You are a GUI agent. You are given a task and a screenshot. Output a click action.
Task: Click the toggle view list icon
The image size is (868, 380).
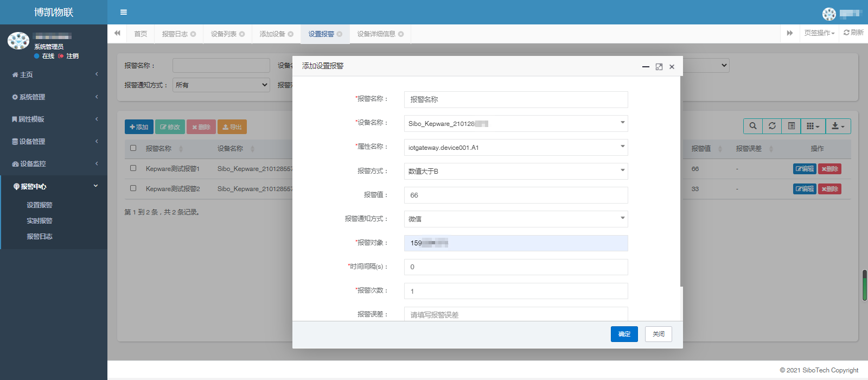point(792,126)
